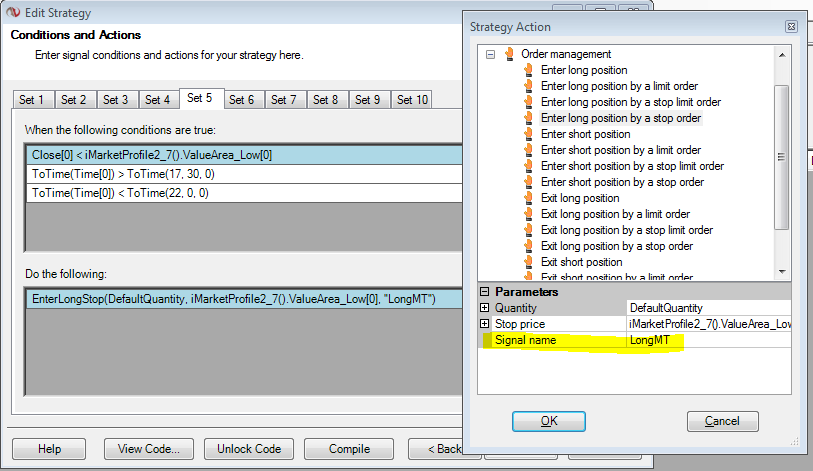This screenshot has height=471, width=813.
Task: Click the Signal name parameter label
Action: pyautogui.click(x=525, y=340)
